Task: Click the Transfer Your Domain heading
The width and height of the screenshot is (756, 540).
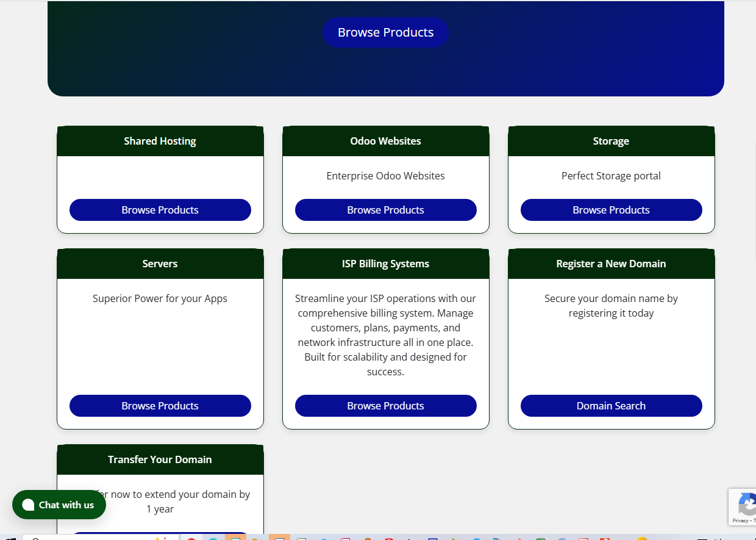Action: tap(160, 459)
